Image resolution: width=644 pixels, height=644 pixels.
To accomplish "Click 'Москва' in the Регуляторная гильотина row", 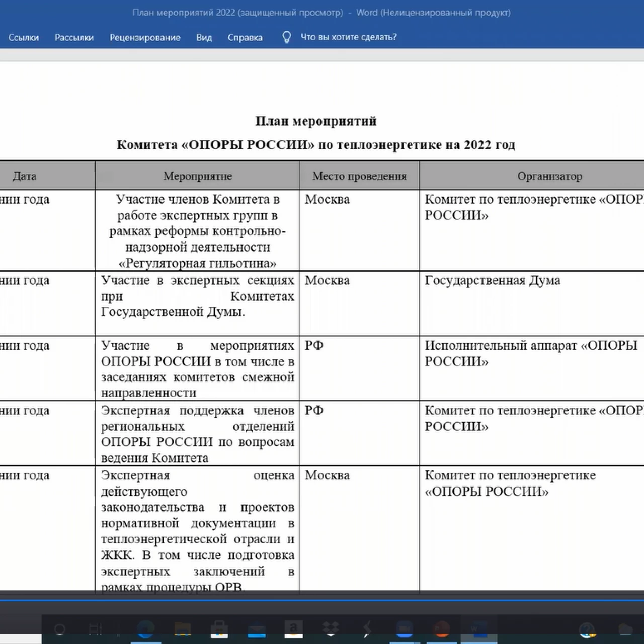I will pos(327,199).
